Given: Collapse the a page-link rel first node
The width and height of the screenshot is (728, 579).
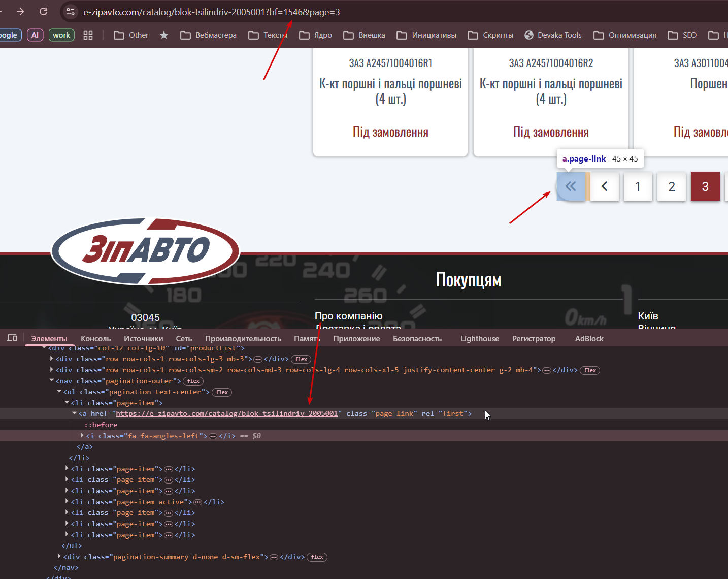Looking at the screenshot, I should 75,413.
